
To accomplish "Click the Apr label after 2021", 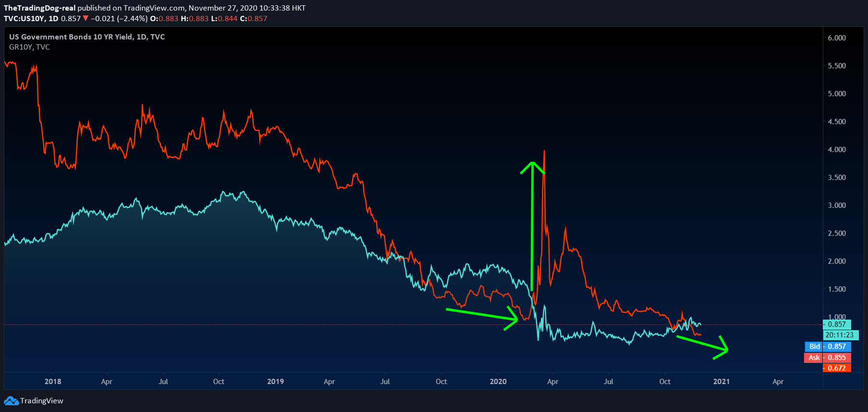I will click(778, 381).
